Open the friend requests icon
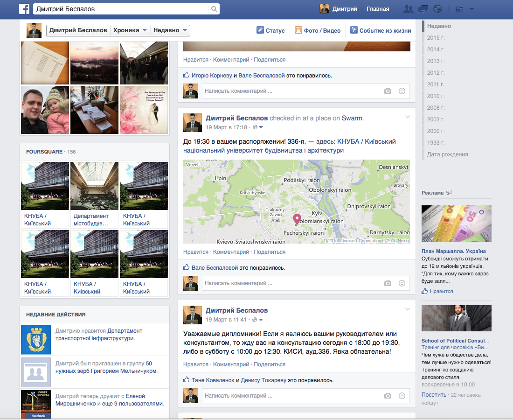 (409, 9)
